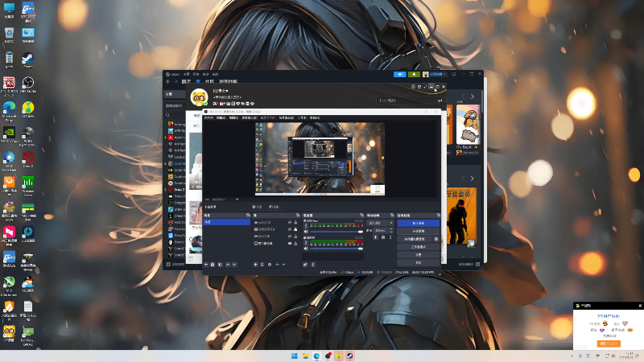Open Desktop Audio channel dots menu
Viewport: 644px width, 362px height.
pos(306,243)
